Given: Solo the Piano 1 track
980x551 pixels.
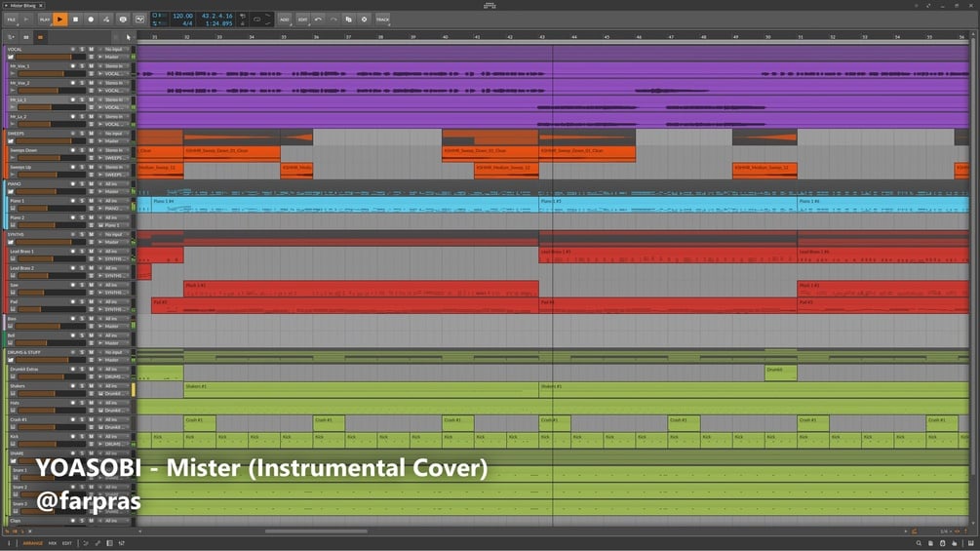Looking at the screenshot, I should point(82,201).
